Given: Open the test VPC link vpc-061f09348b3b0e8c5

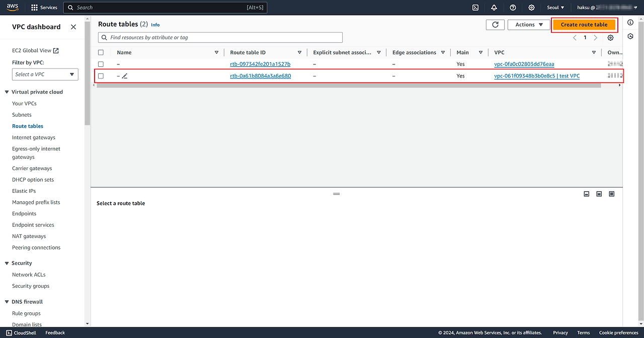Looking at the screenshot, I should [x=536, y=76].
